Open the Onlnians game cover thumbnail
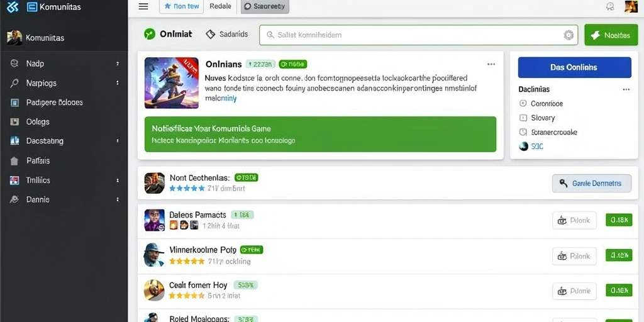Screen dimensions: 644x322 [172, 83]
